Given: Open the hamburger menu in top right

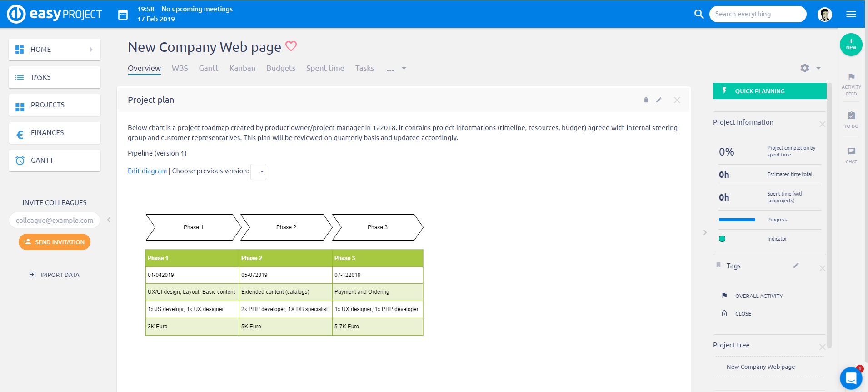Looking at the screenshot, I should [851, 14].
